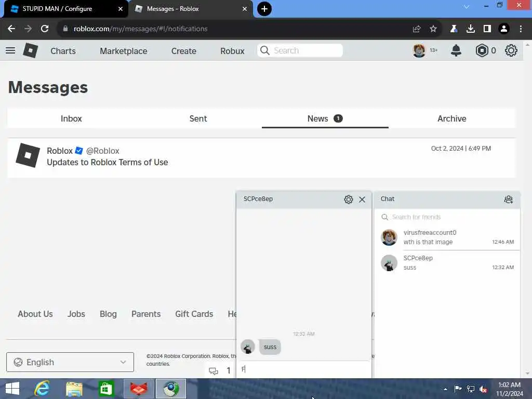Image resolution: width=532 pixels, height=399 pixels.
Task: Open Updates to Roblox Terms of Use message
Action: (261, 157)
